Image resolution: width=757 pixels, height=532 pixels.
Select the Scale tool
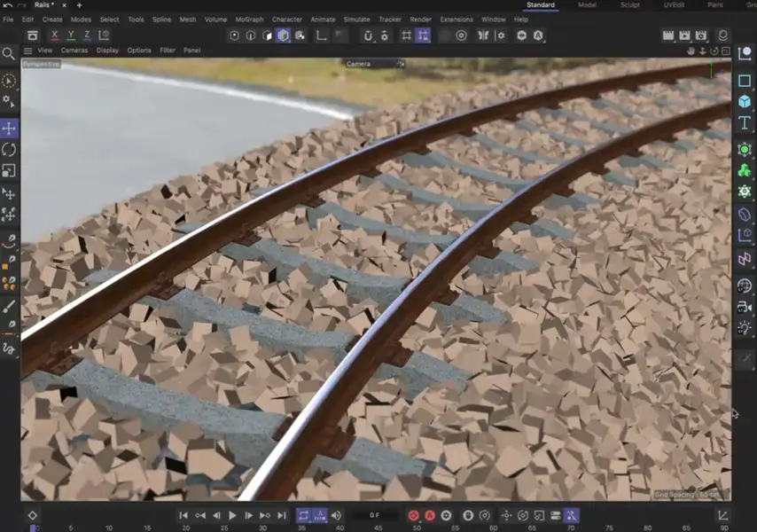[9, 170]
